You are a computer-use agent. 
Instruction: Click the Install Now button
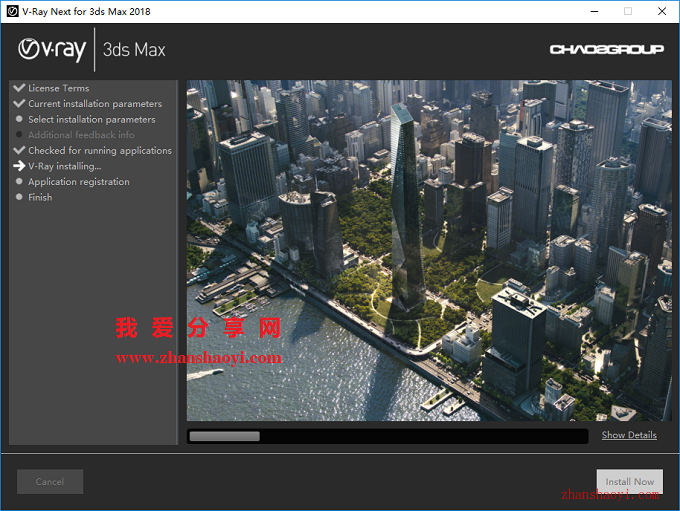click(x=630, y=482)
